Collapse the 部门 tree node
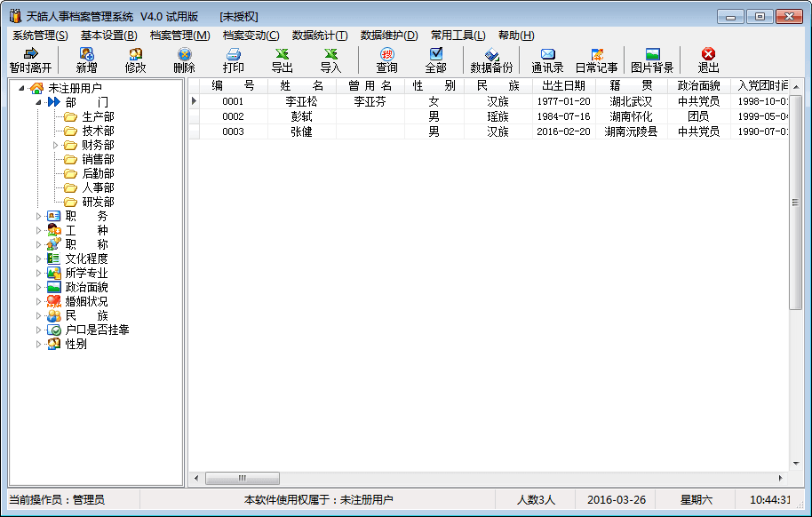 pos(39,102)
